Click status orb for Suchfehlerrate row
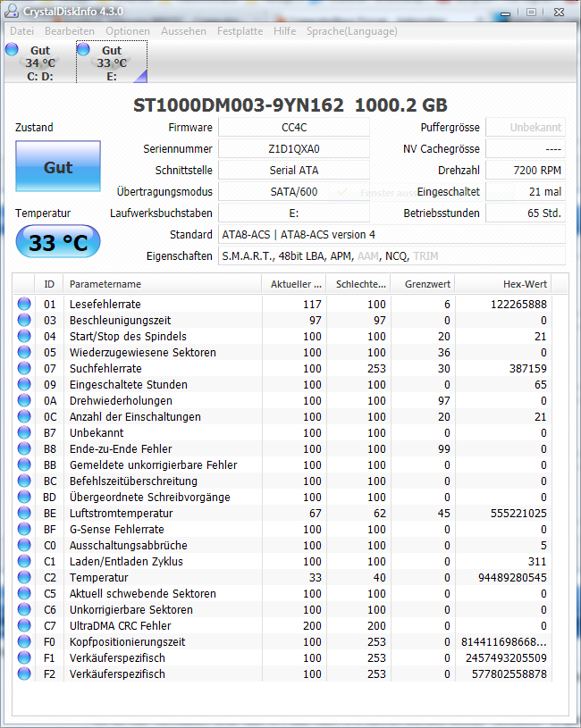The height and width of the screenshot is (728, 581). coord(24,368)
